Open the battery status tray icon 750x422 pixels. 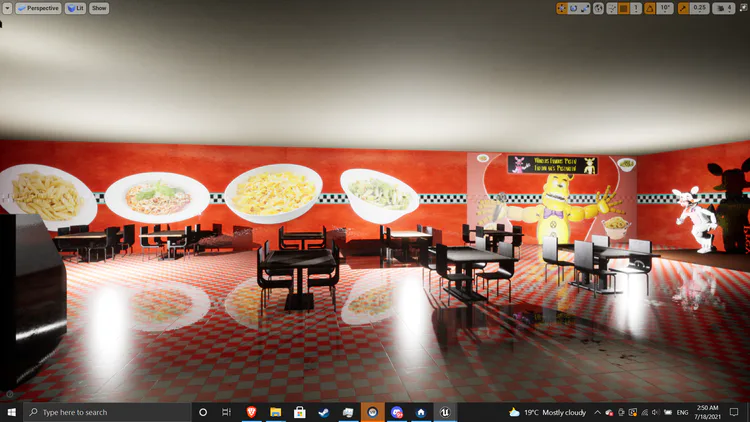pos(668,412)
